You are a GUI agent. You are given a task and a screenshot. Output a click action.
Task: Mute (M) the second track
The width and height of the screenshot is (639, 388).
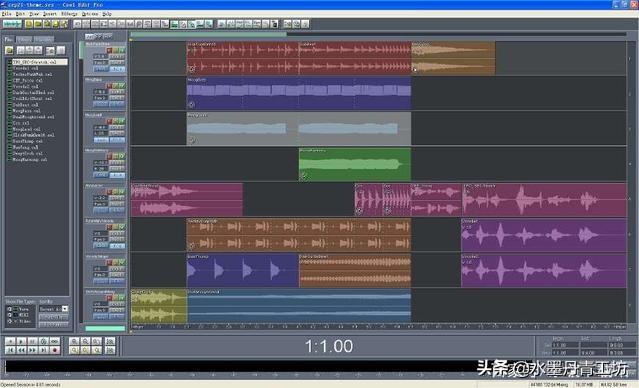(122, 86)
